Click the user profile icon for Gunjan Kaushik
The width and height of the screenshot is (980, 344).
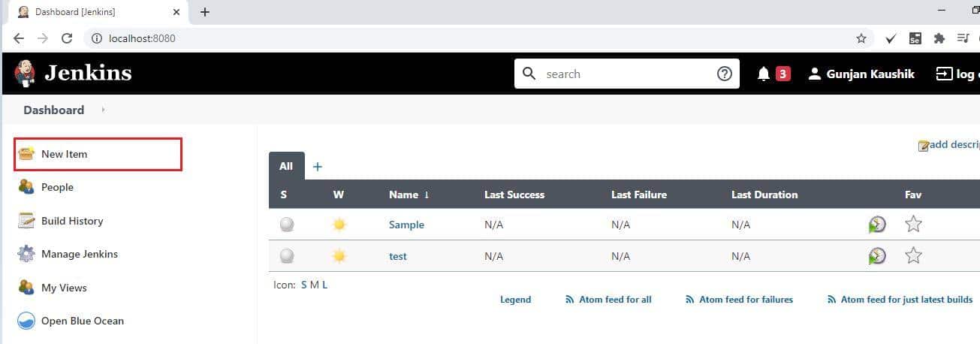(814, 74)
